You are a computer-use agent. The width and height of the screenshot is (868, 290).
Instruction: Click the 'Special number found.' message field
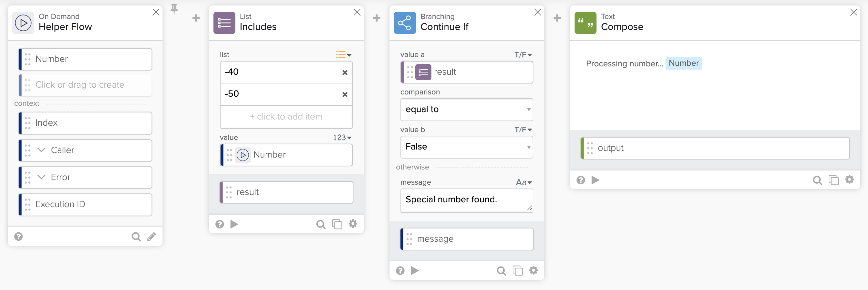(466, 200)
